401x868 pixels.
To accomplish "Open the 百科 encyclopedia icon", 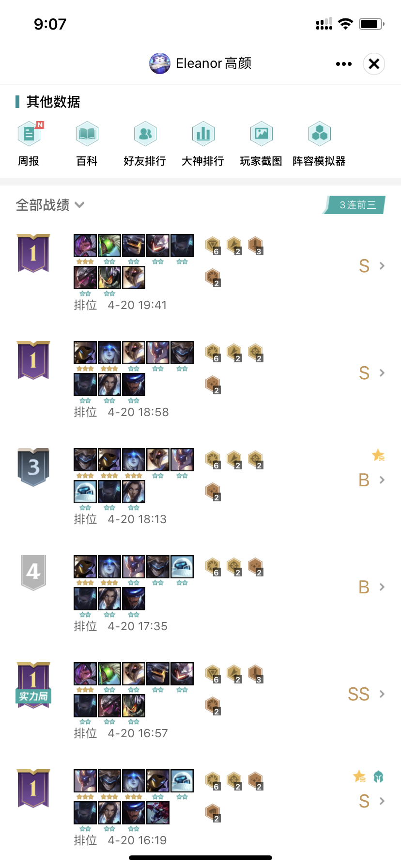I will (x=87, y=134).
